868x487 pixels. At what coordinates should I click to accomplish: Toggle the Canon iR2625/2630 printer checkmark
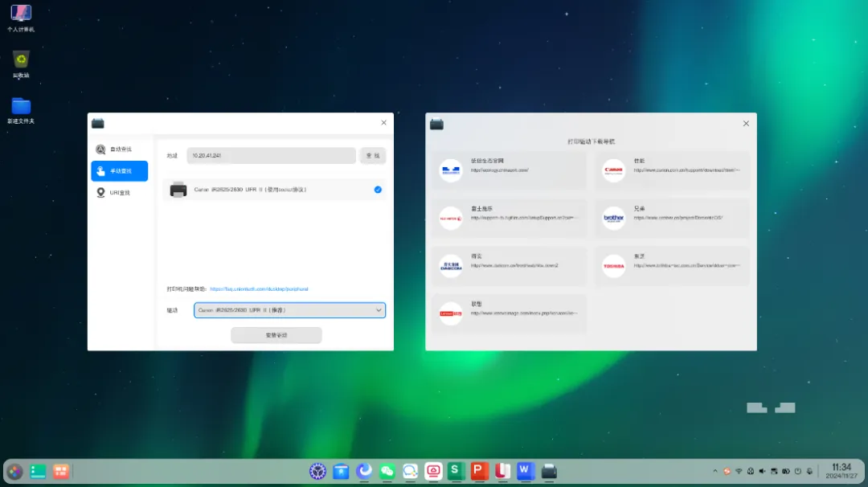click(x=378, y=190)
